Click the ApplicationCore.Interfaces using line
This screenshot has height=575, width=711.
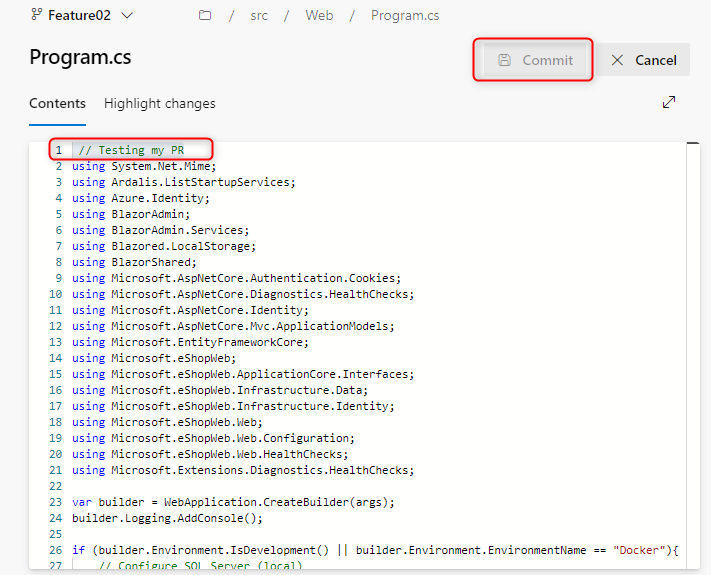[243, 374]
